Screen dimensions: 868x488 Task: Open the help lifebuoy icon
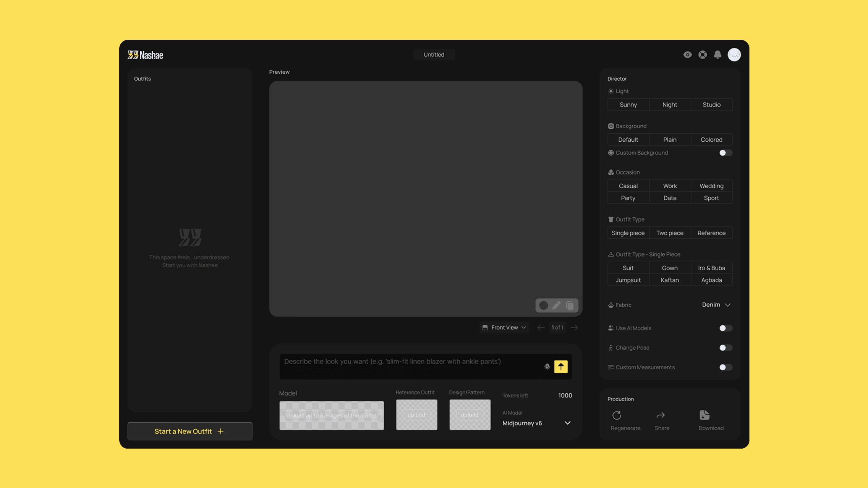703,55
